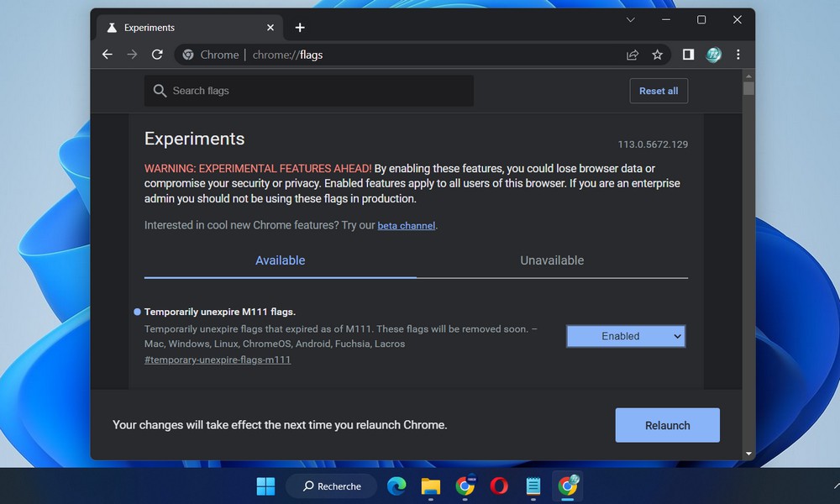Open the Notepad icon in the taskbar

(x=533, y=486)
